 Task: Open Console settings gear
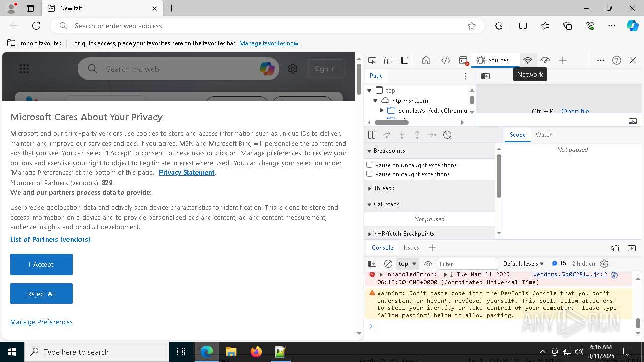pyautogui.click(x=604, y=264)
